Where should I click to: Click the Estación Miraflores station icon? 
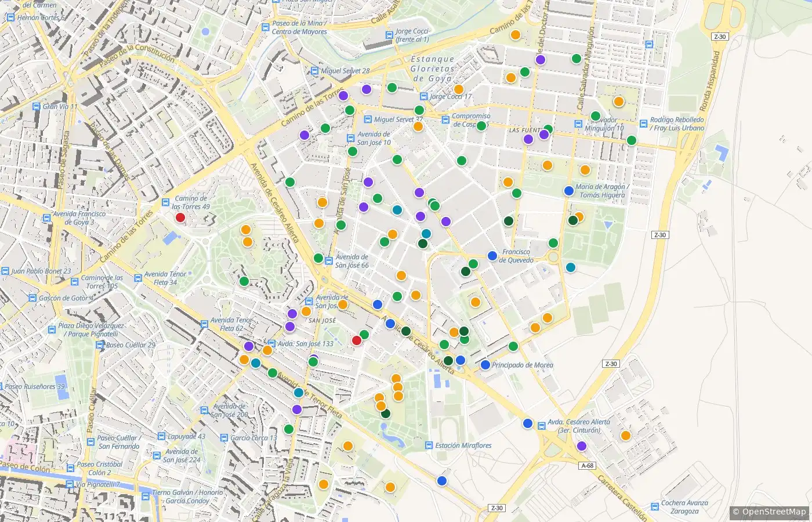point(429,445)
